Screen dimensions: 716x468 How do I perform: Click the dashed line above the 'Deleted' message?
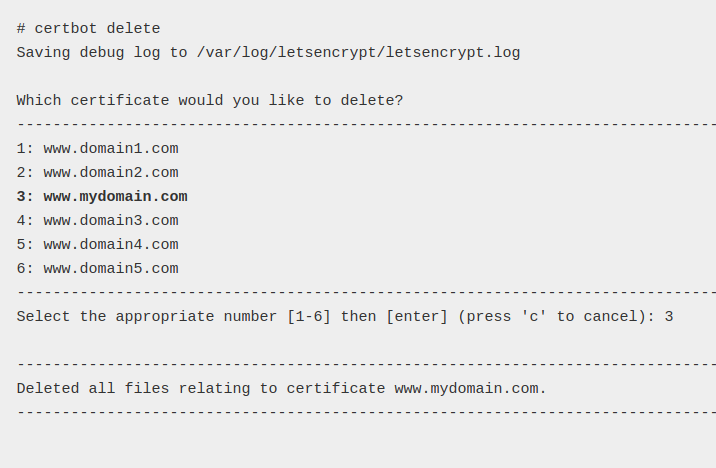pos(366,365)
